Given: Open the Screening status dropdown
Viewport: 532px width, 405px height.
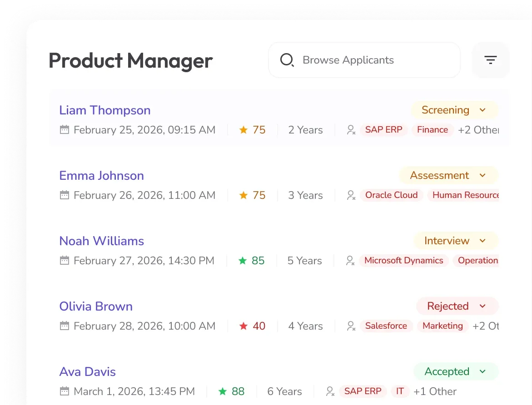Looking at the screenshot, I should 454,110.
